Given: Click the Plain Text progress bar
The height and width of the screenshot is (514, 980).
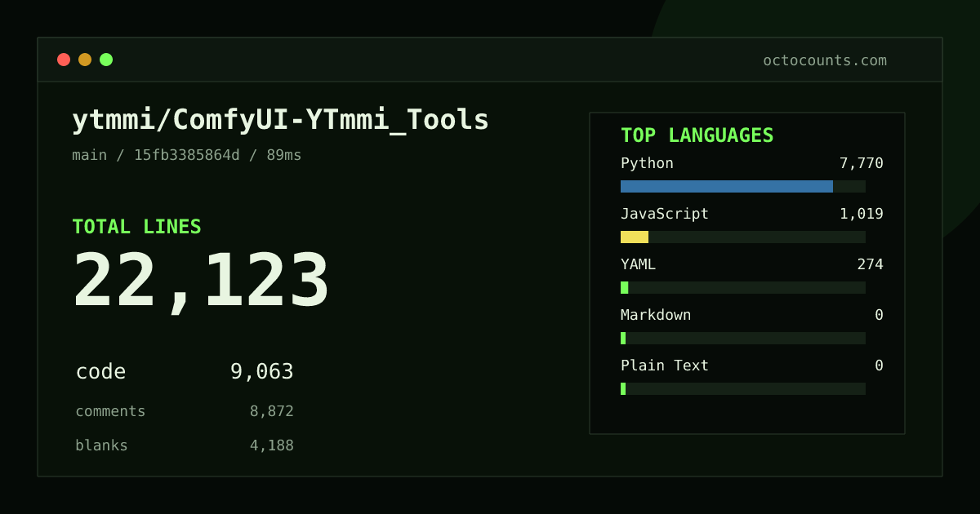Looking at the screenshot, I should (743, 388).
